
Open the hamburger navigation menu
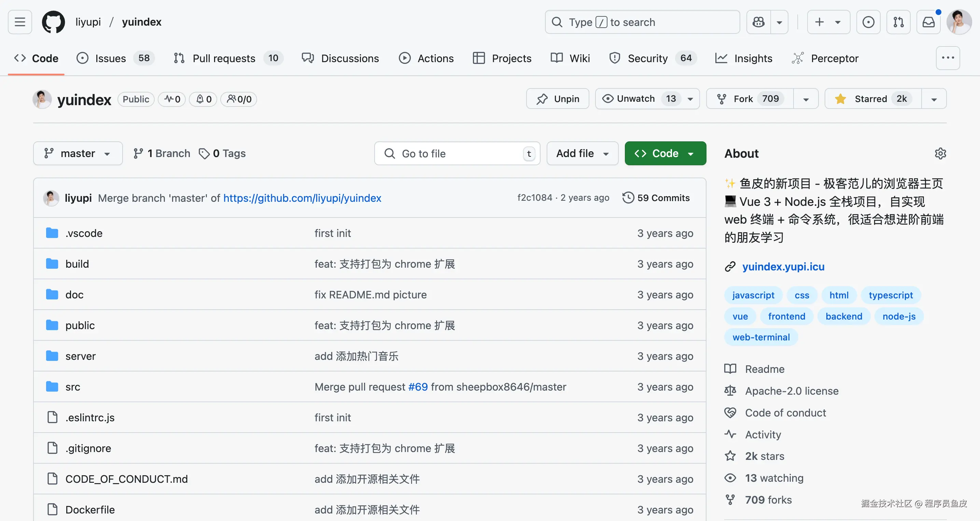pos(20,22)
